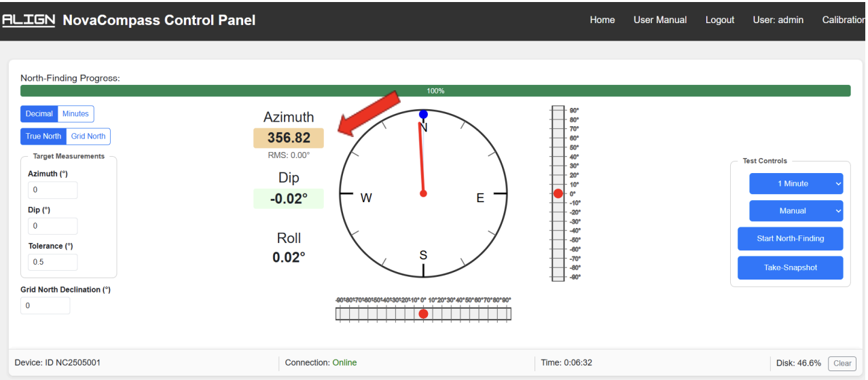Click the Test Controls group label
The height and width of the screenshot is (380, 868).
765,161
